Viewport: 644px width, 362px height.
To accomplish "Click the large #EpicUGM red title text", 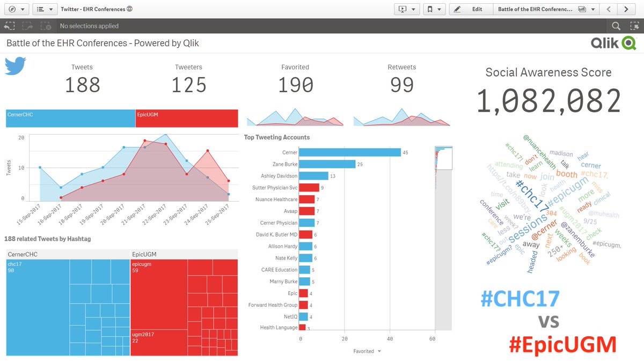I will pyautogui.click(x=563, y=344).
